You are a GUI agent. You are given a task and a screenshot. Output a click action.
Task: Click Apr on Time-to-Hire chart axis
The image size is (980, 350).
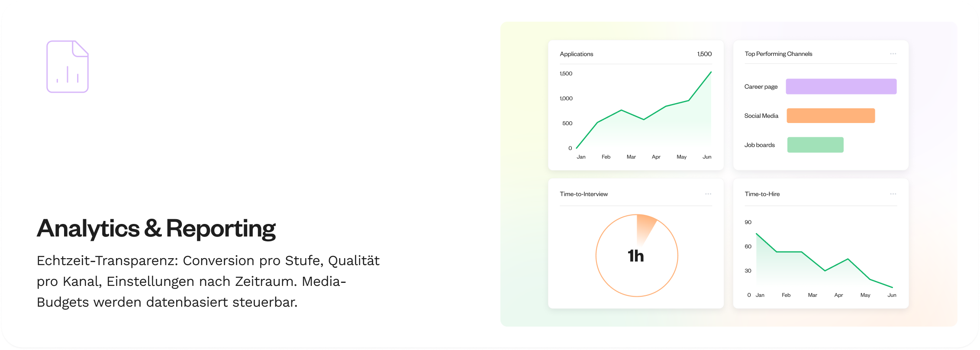[x=838, y=295]
